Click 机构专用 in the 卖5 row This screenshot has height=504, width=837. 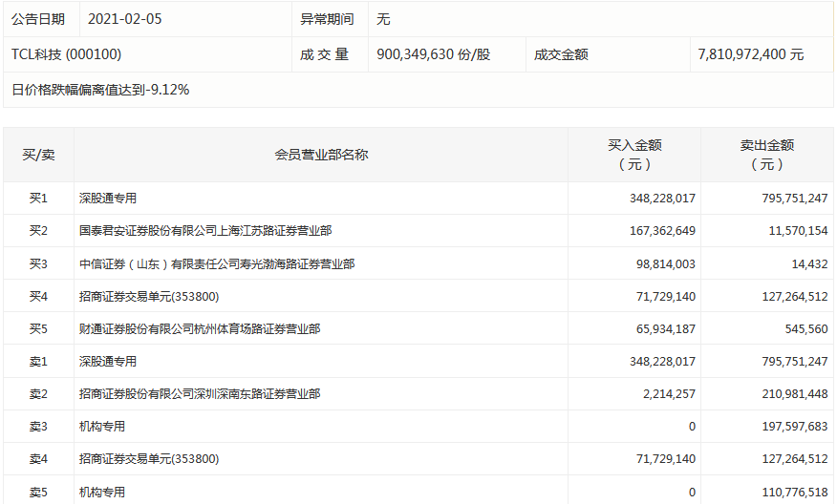[102, 492]
